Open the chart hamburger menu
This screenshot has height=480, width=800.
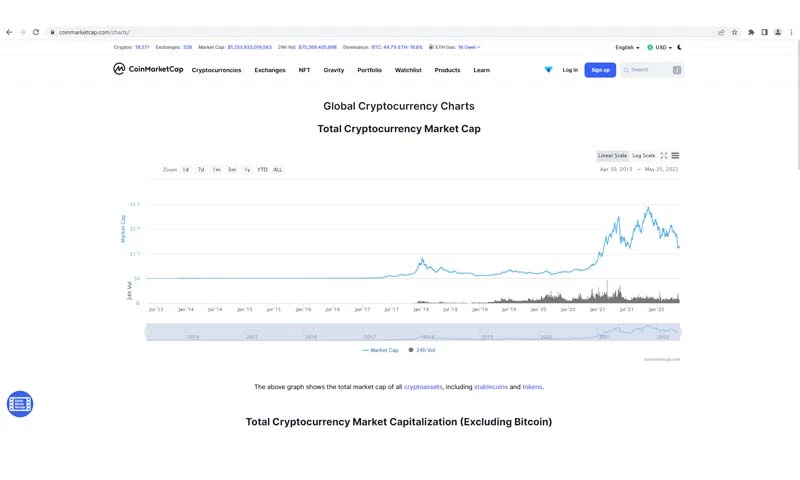[x=676, y=156]
